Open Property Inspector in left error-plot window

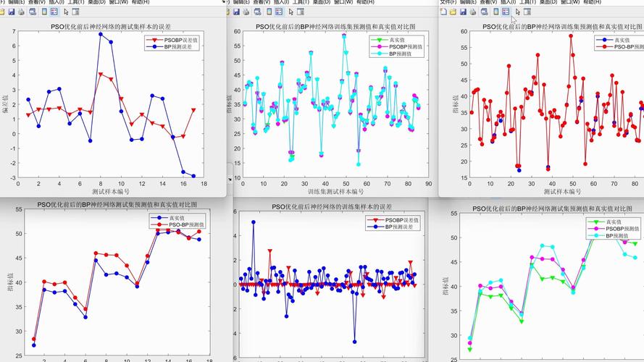coord(75,12)
